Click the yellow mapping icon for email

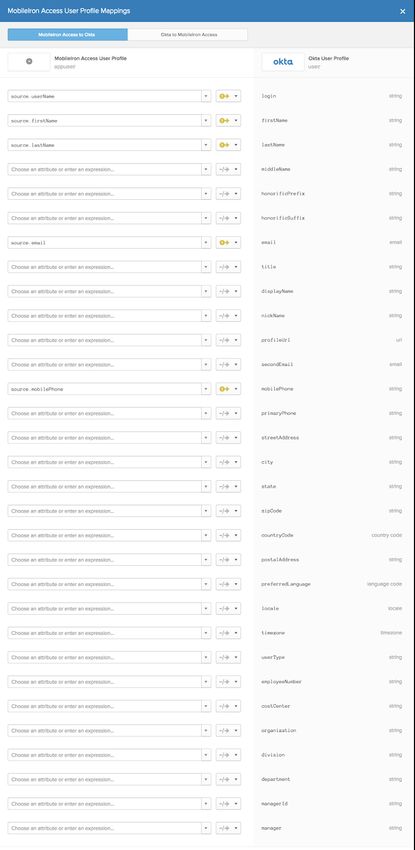click(224, 243)
